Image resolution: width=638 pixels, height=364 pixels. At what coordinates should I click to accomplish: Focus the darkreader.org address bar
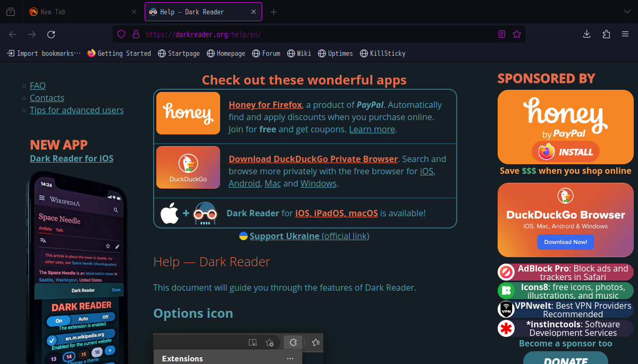319,34
